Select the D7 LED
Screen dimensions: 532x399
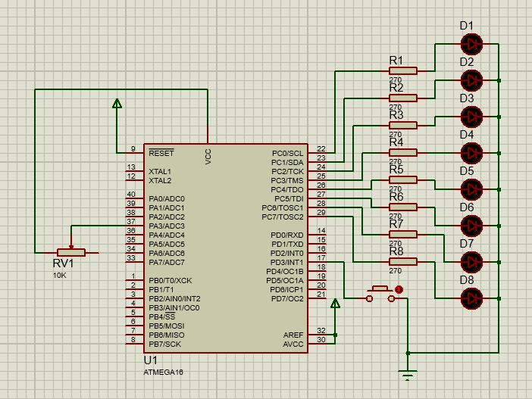click(x=471, y=262)
